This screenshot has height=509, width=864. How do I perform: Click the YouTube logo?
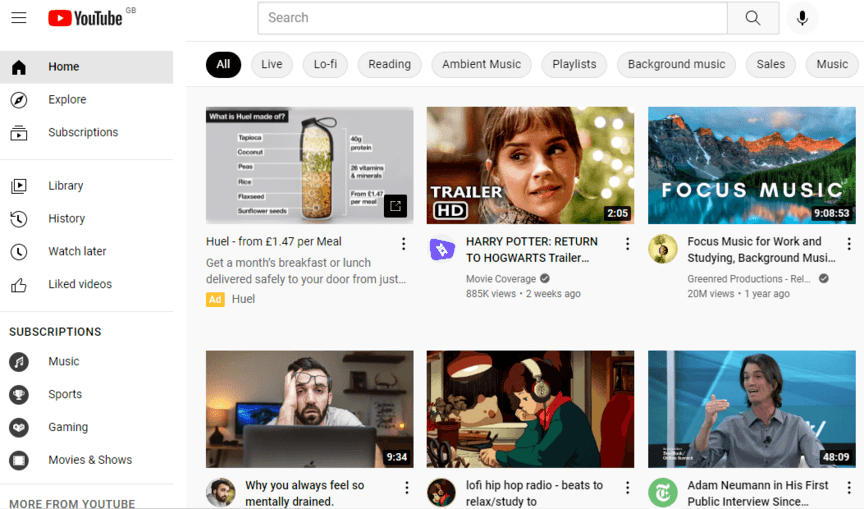pos(85,18)
